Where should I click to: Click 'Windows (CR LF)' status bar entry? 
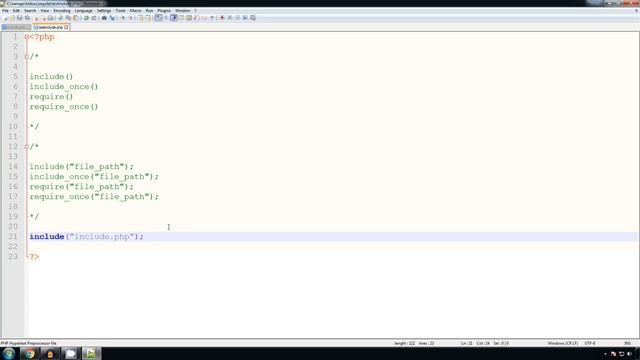pos(563,343)
